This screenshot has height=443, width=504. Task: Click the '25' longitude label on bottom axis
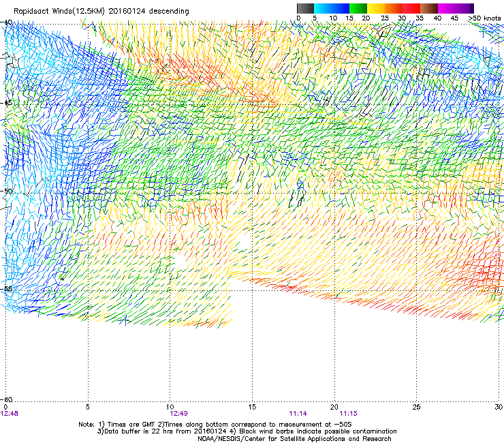pos(416,407)
